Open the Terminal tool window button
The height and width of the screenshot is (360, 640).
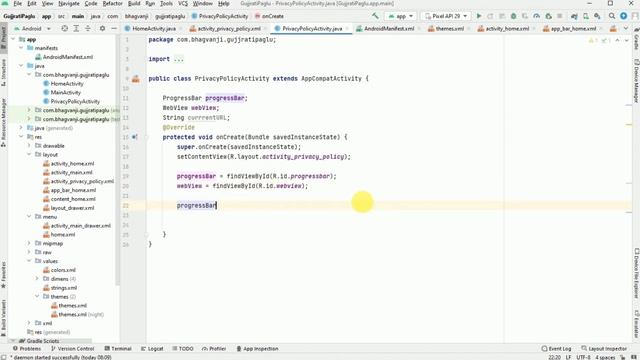coord(118,349)
